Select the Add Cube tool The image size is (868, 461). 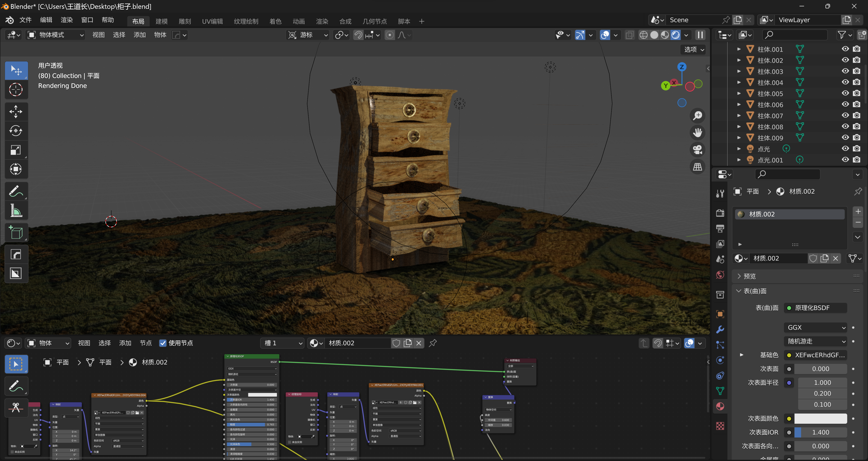click(x=16, y=232)
